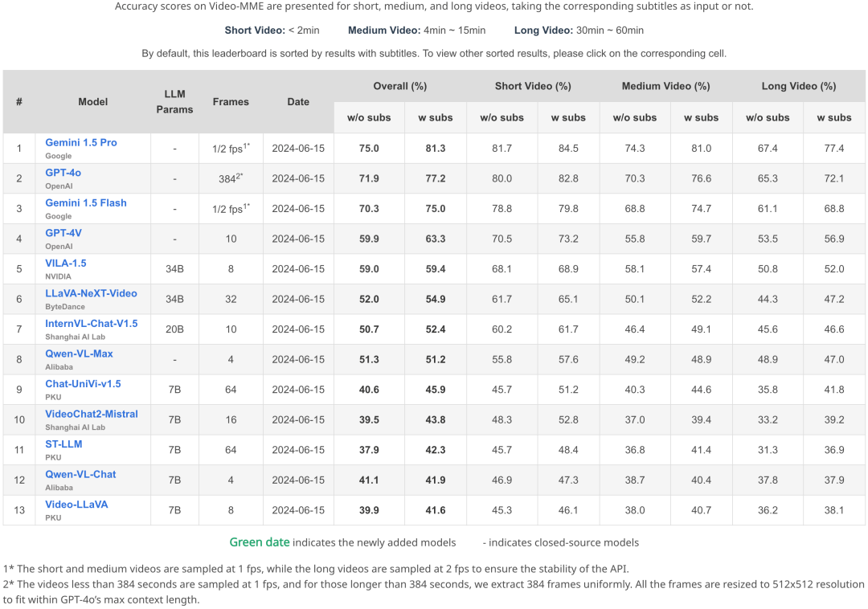Viewport: 868px width, 609px height.
Task: Select Gemini 1.5 Flash long video 68.8
Action: [833, 209]
